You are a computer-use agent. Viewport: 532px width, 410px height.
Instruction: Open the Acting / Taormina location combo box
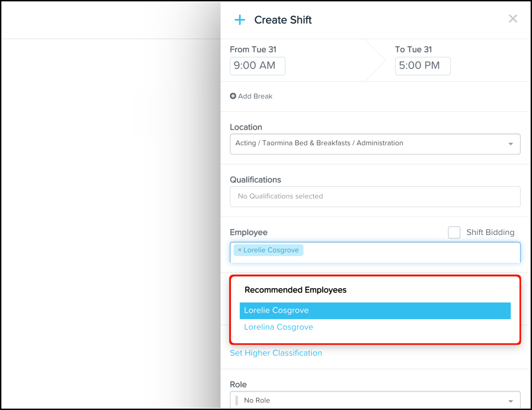point(375,144)
